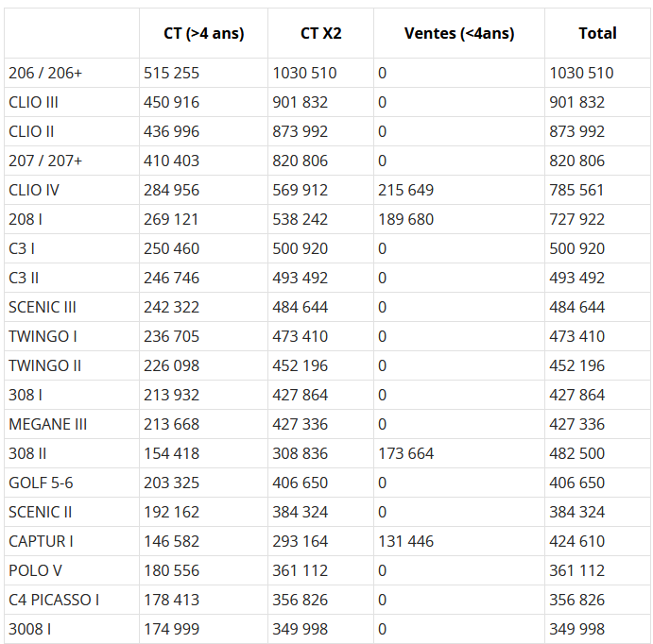This screenshot has width=653, height=644.
Task: Click the "CLIO IV" model cell
Action: [34, 190]
